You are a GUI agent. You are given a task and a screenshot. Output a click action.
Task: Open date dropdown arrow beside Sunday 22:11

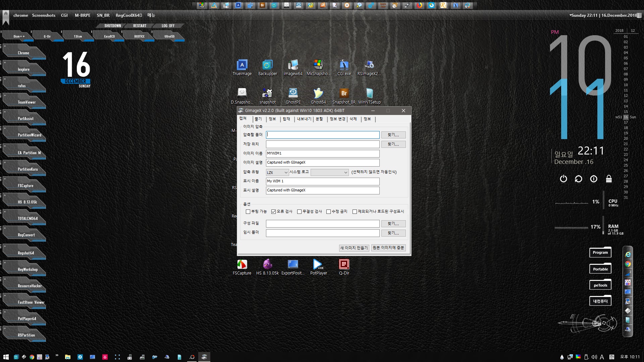[571, 15]
